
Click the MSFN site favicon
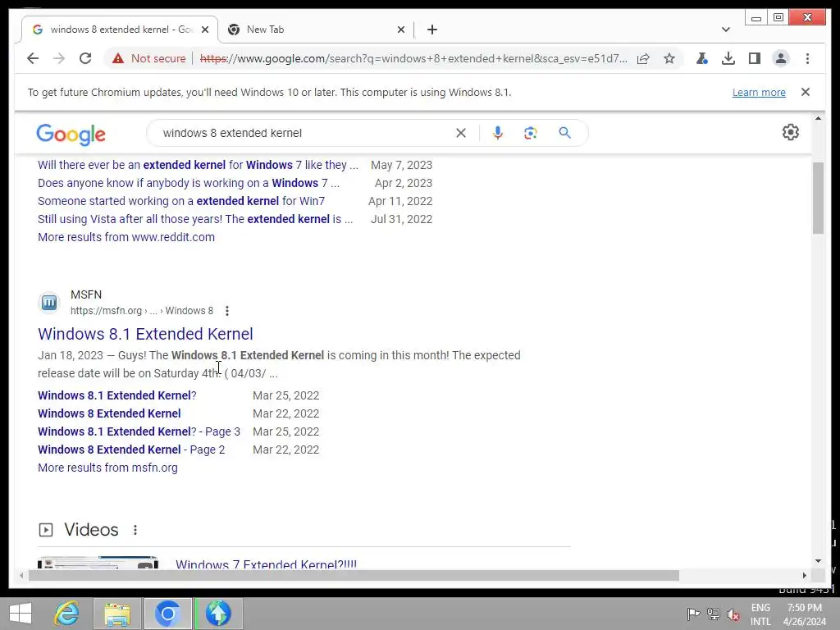coord(48,303)
